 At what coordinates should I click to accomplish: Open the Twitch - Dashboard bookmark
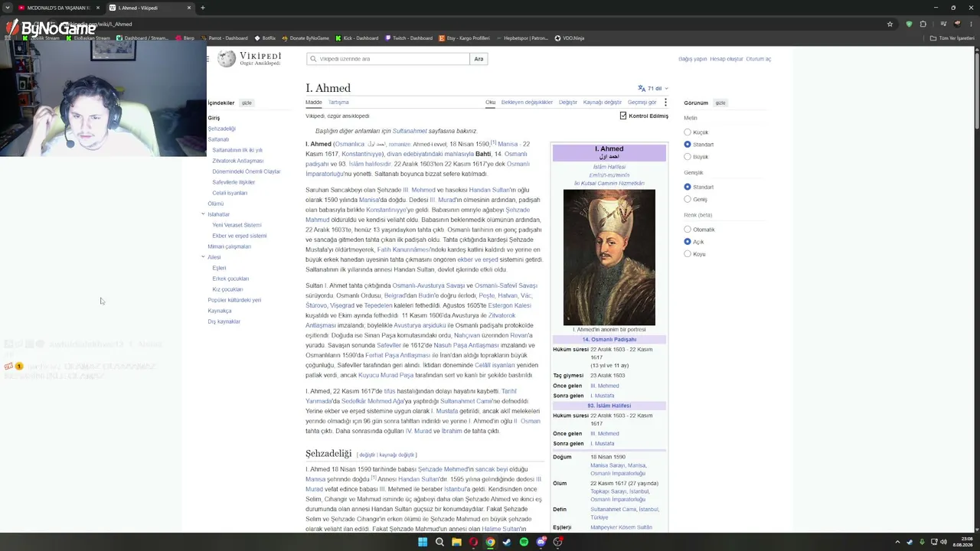click(409, 38)
